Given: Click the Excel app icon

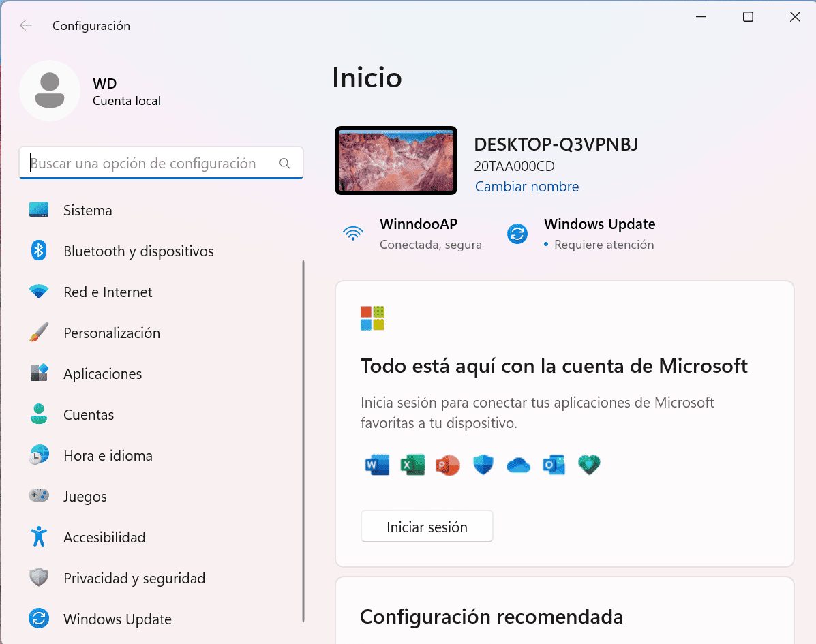Looking at the screenshot, I should 412,465.
